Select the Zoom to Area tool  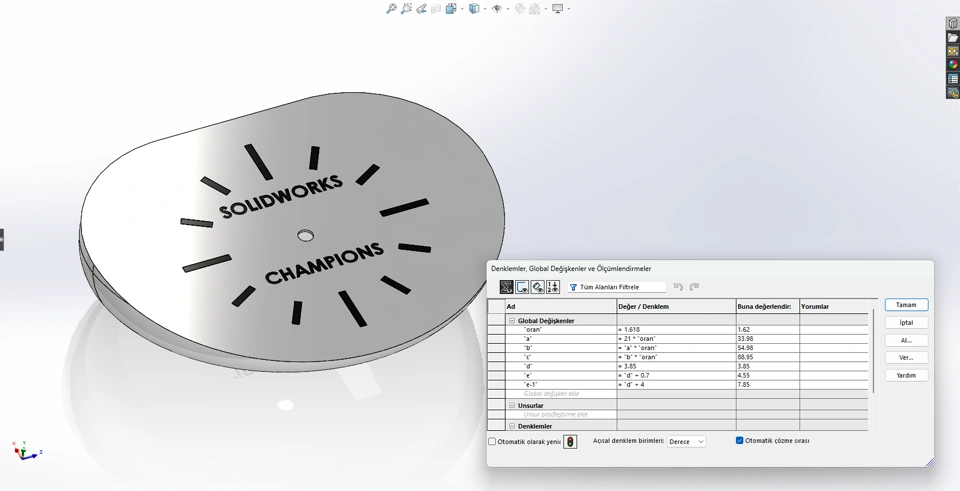coord(406,9)
